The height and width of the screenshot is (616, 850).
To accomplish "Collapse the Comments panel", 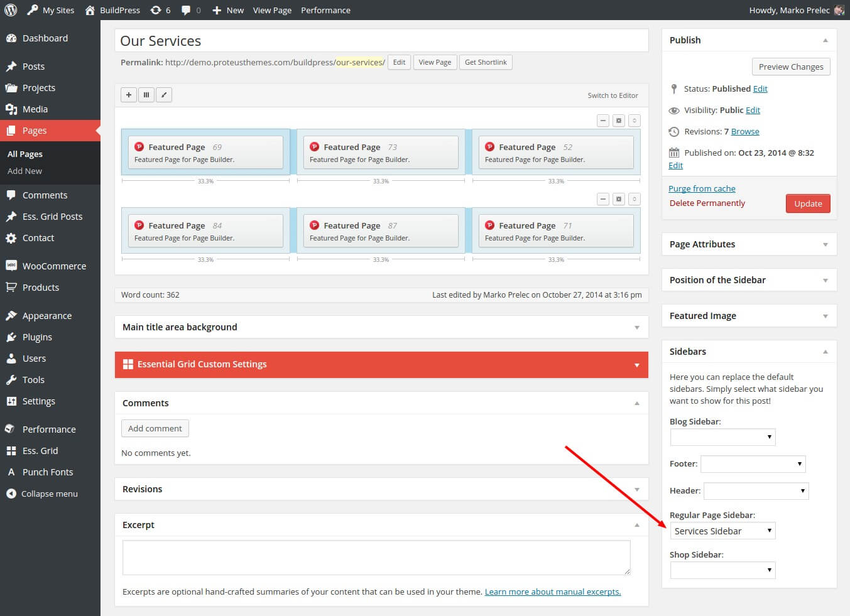I will coord(637,403).
